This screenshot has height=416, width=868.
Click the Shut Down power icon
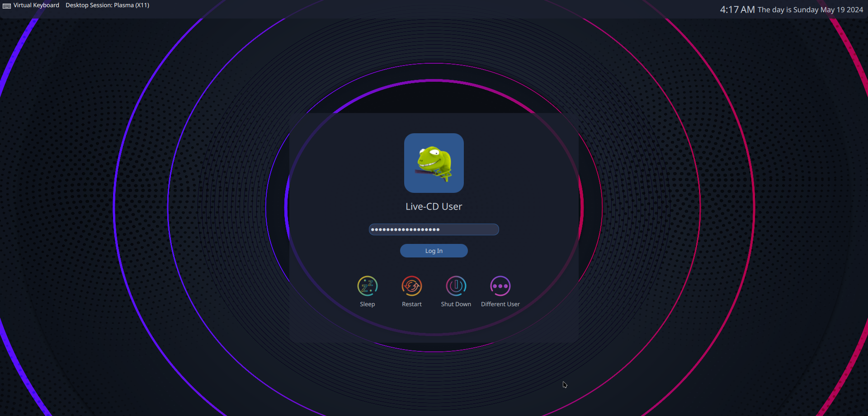(456, 286)
